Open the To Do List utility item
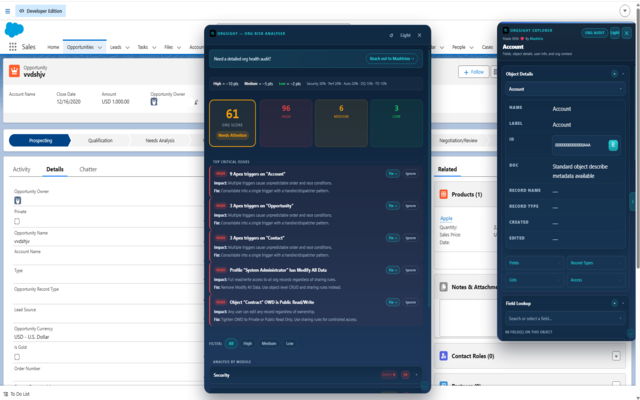 tap(17, 394)
